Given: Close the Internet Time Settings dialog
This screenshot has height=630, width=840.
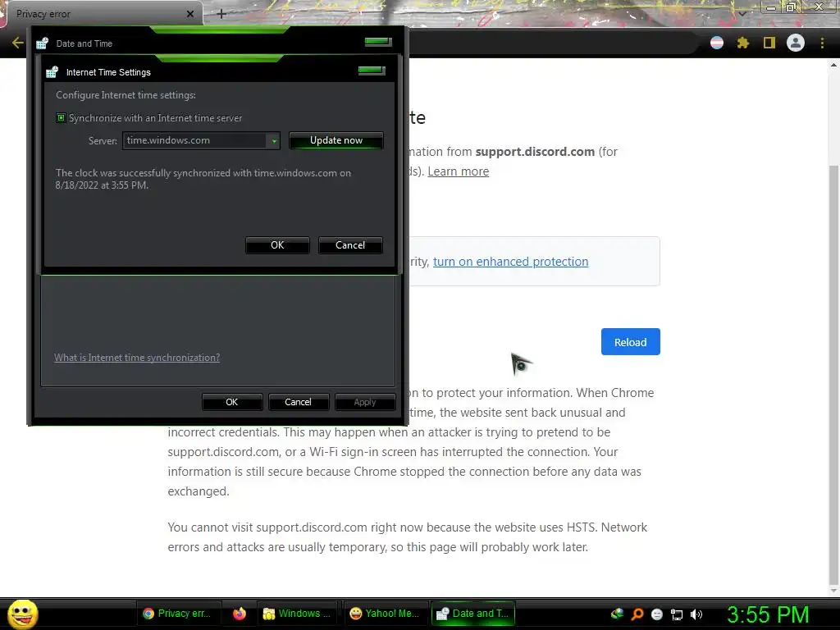Looking at the screenshot, I should 372,71.
